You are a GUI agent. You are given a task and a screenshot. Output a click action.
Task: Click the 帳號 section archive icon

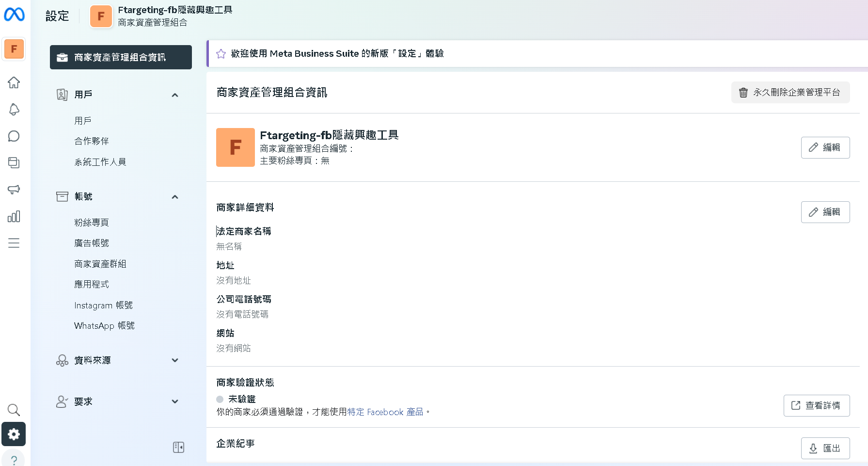click(62, 196)
